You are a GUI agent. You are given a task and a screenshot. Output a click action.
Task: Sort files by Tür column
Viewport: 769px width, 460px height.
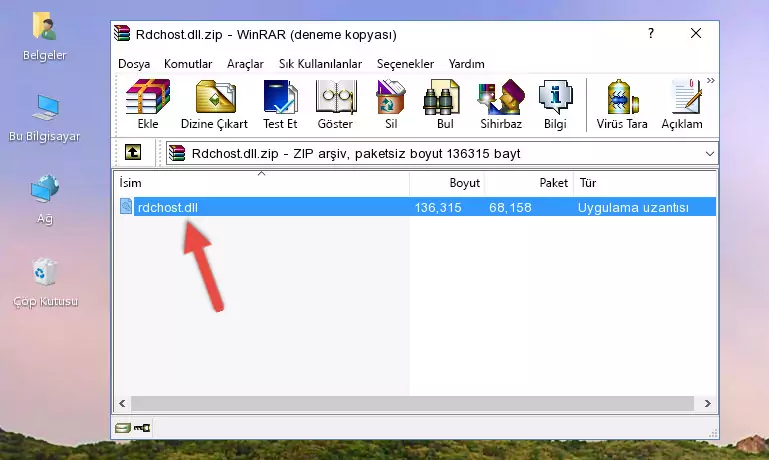click(645, 183)
